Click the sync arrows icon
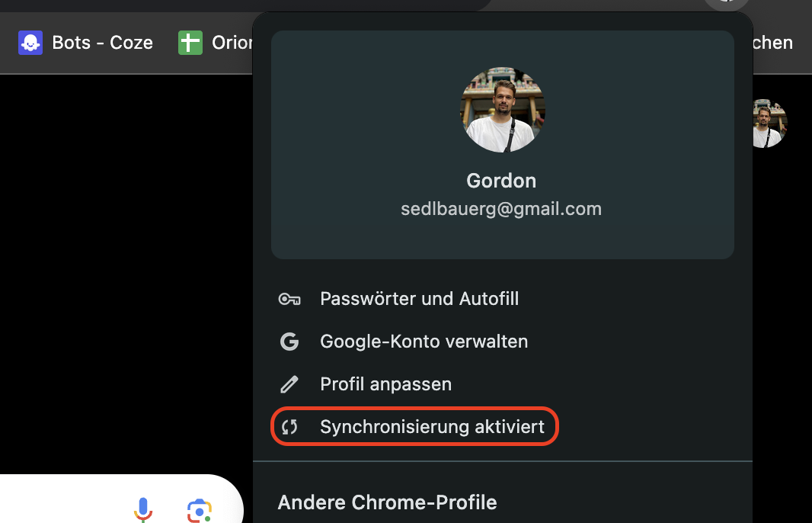The image size is (812, 523). pos(289,427)
